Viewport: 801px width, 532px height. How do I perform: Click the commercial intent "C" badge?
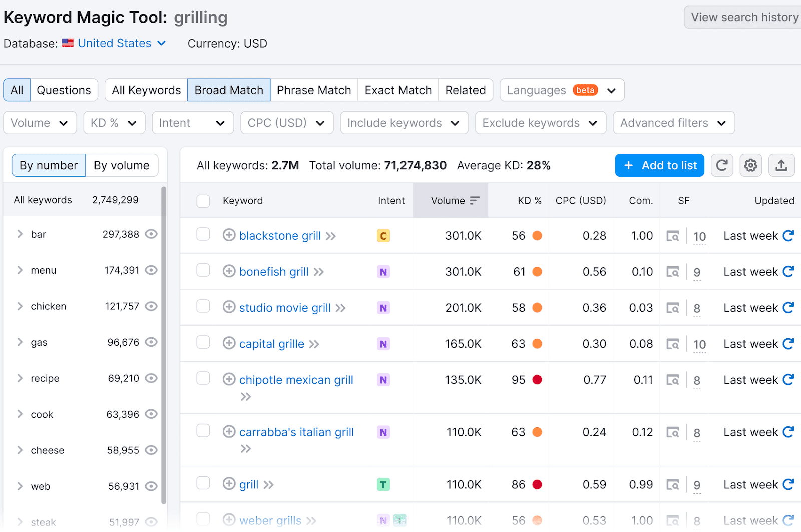383,235
